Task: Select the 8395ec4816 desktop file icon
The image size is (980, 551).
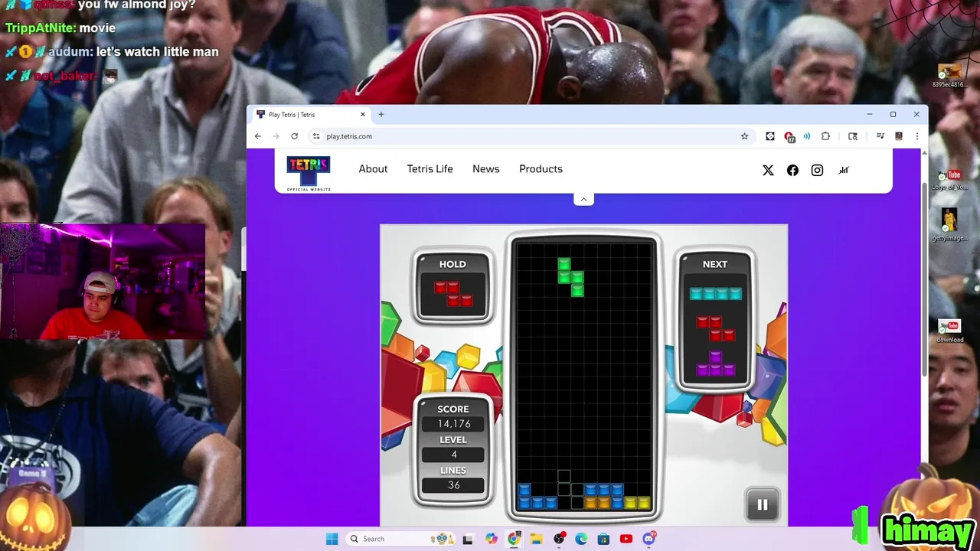Action: [x=949, y=75]
